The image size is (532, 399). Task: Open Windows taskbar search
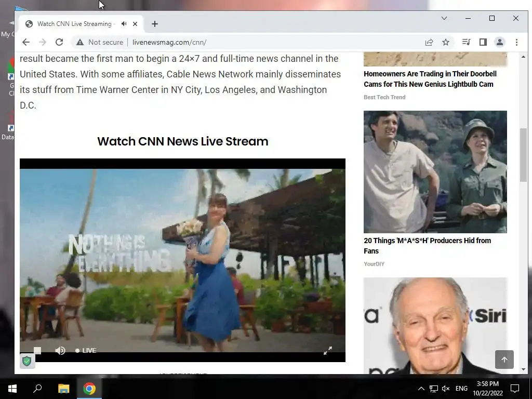[37, 389]
